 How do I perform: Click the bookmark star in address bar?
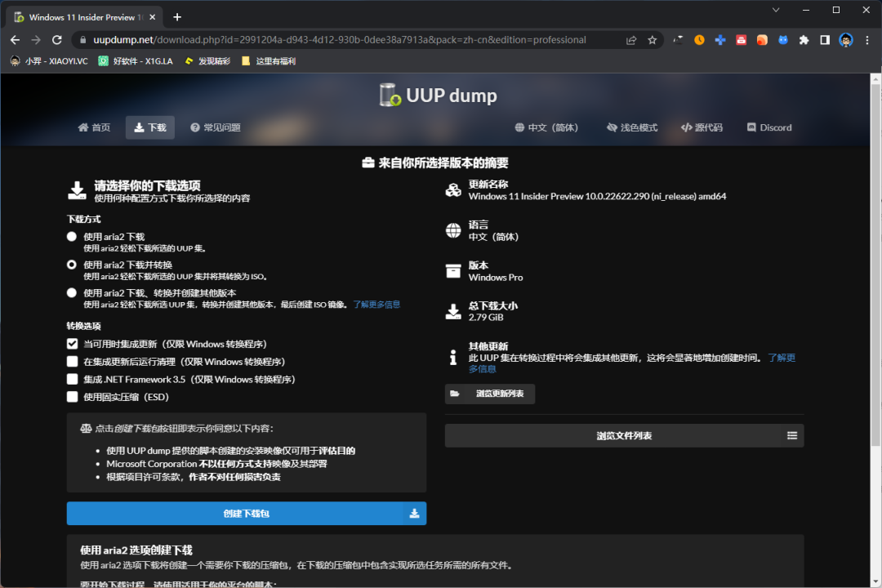pos(651,38)
